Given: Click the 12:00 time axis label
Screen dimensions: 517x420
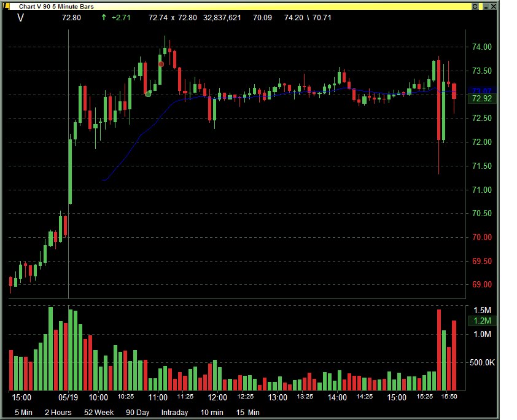Looking at the screenshot, I should coord(217,397).
